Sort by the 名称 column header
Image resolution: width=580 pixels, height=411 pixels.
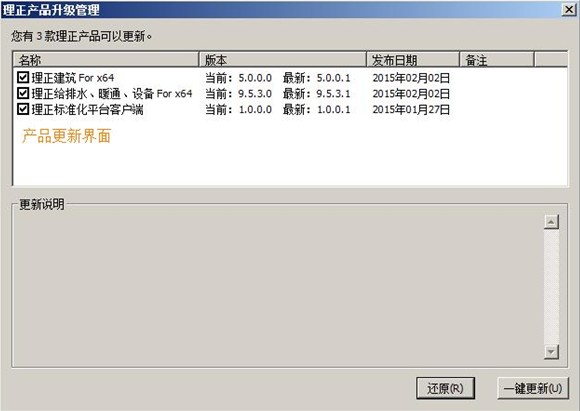click(x=106, y=60)
